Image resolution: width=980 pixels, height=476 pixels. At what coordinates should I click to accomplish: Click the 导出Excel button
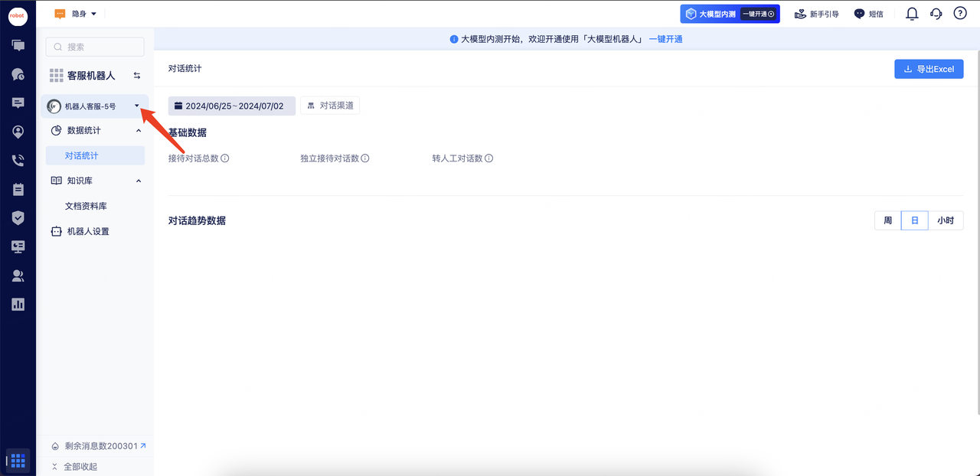[929, 69]
